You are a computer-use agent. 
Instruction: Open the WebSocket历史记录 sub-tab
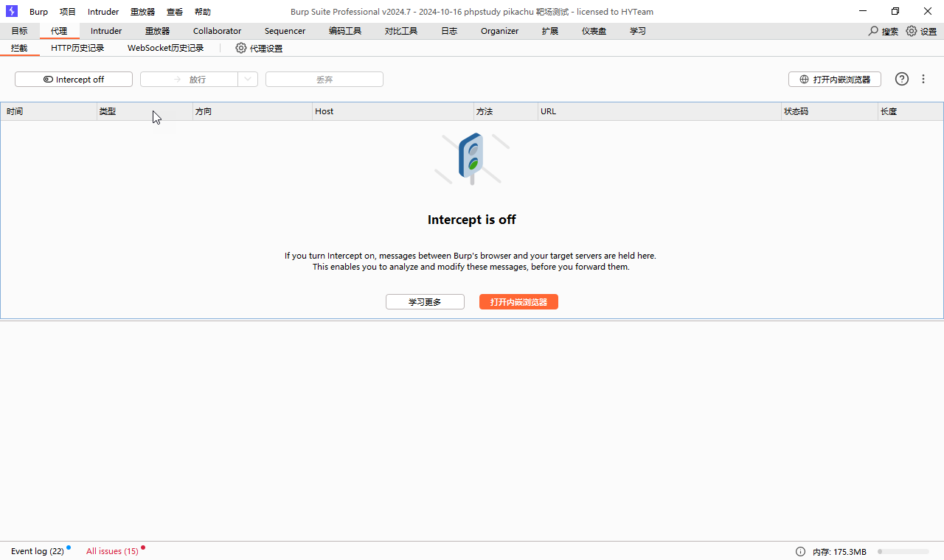tap(165, 48)
